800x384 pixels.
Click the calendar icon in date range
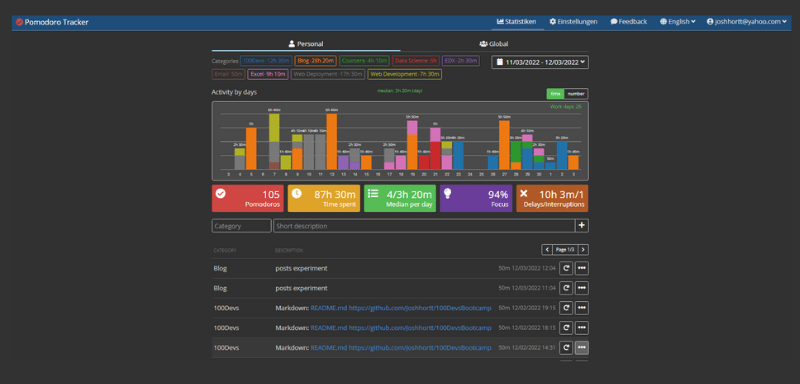tap(499, 62)
